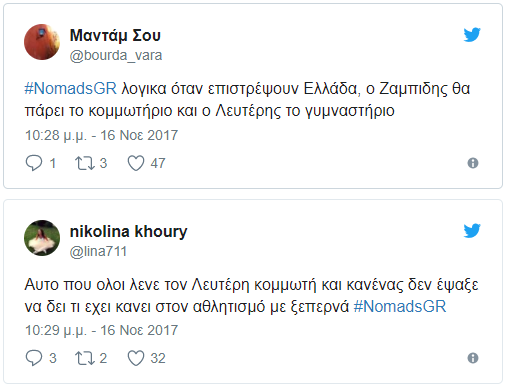
Task: Reply to the nikolina khoury tweet
Action: (x=34, y=358)
